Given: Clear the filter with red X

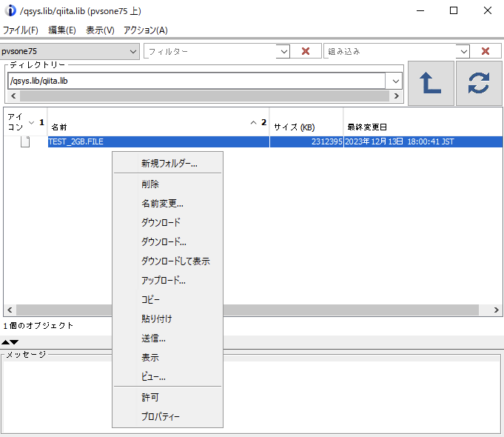Looking at the screenshot, I should tap(306, 51).
